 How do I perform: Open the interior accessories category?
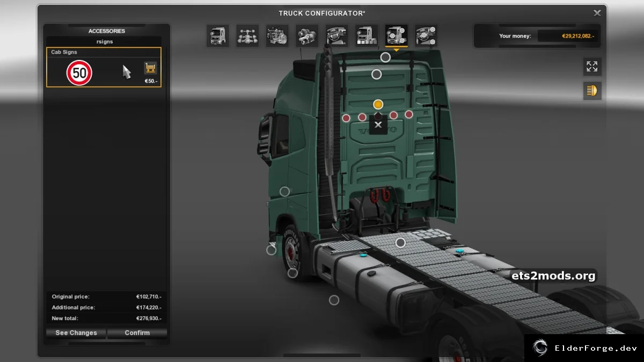[426, 36]
